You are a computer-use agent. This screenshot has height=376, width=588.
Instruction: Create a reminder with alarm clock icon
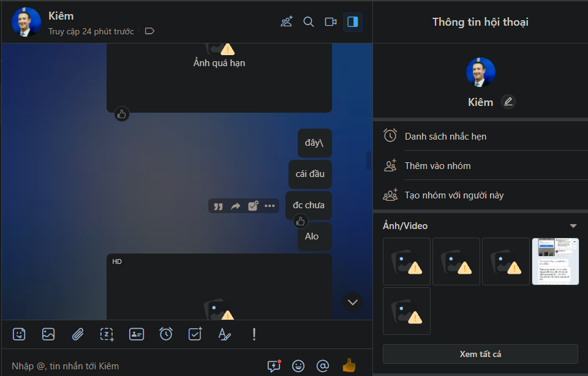point(166,334)
